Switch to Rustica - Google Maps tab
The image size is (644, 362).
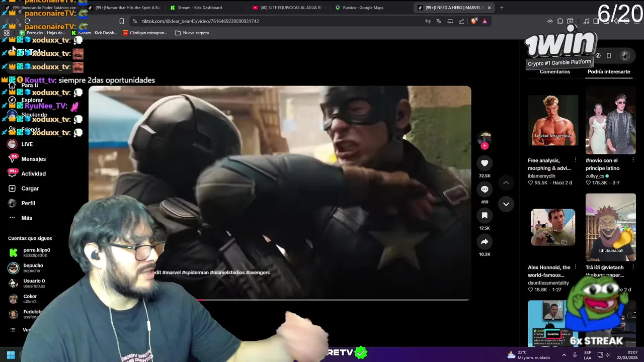(x=363, y=8)
